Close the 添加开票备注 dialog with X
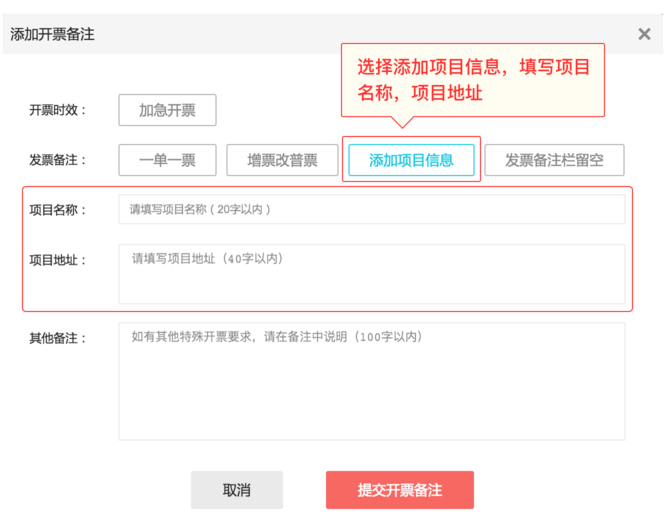This screenshot has height=519, width=667. coord(644,34)
